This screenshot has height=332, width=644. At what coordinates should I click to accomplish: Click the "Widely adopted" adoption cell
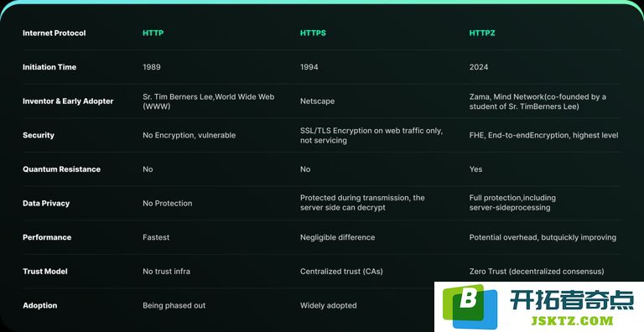click(328, 305)
